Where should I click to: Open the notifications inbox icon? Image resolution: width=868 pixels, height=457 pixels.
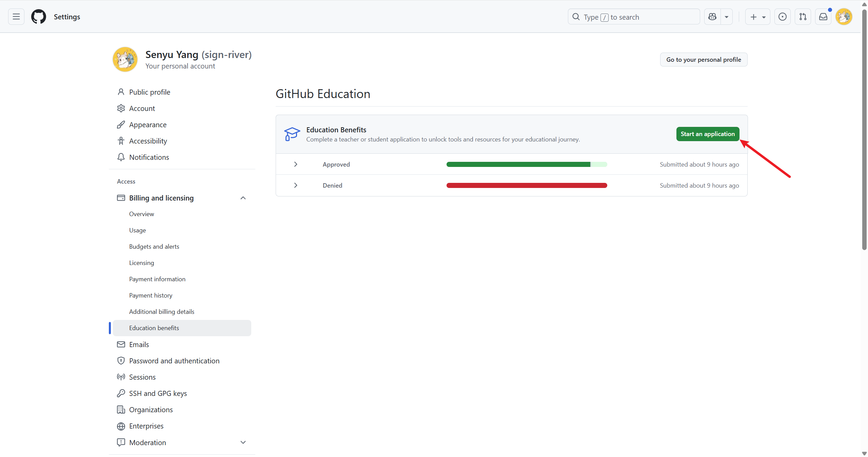click(x=823, y=17)
